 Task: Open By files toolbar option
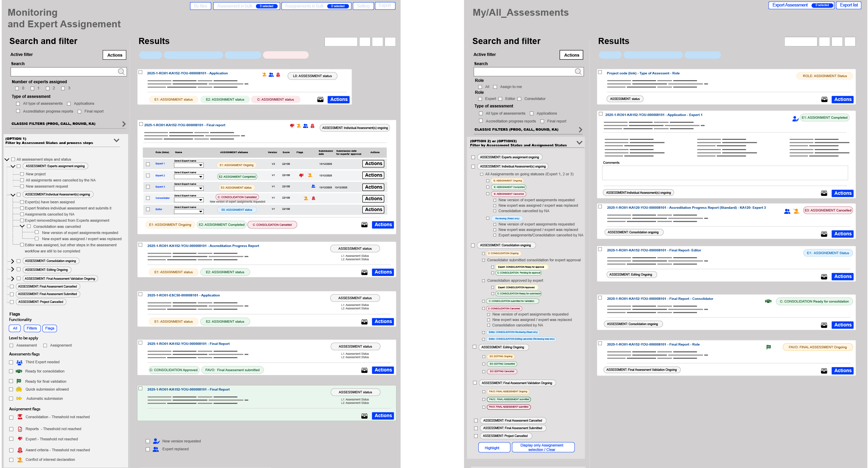[201, 6]
